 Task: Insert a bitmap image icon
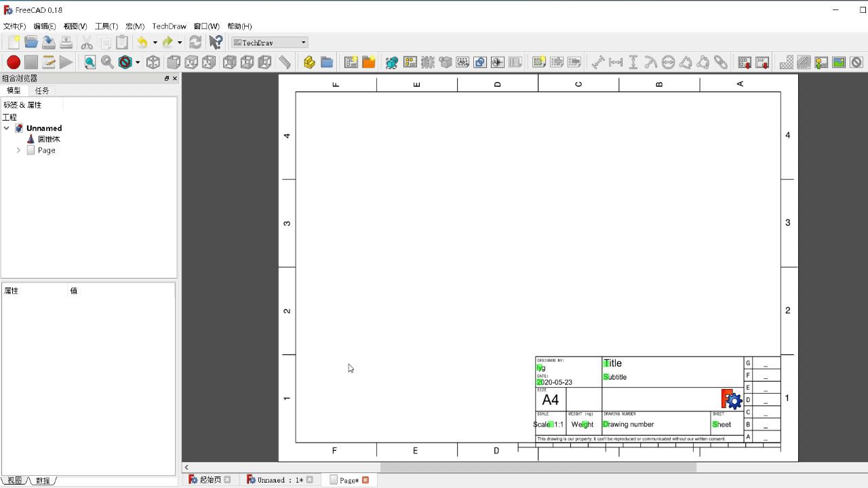[x=839, y=62]
